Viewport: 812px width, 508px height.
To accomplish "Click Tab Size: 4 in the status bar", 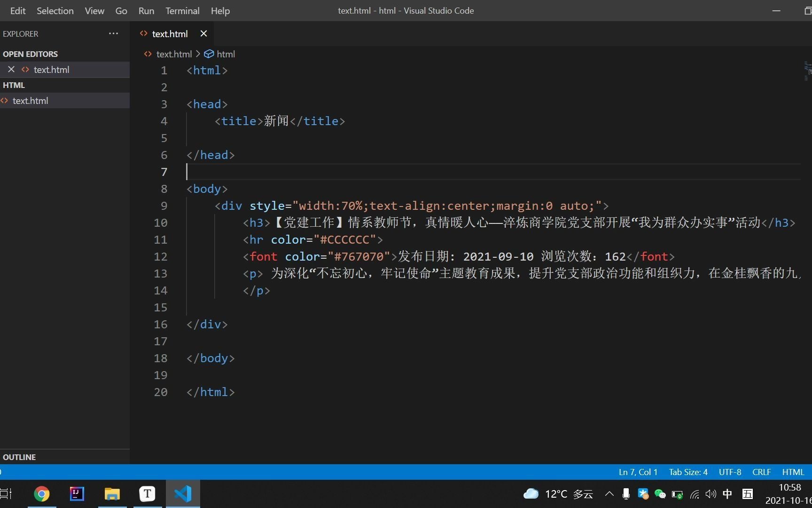I will click(x=687, y=472).
